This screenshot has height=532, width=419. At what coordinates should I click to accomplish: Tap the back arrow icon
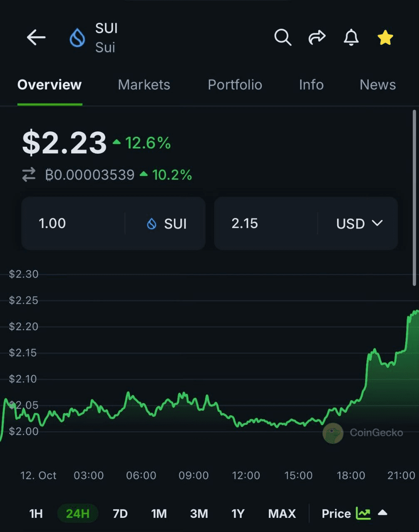36,37
